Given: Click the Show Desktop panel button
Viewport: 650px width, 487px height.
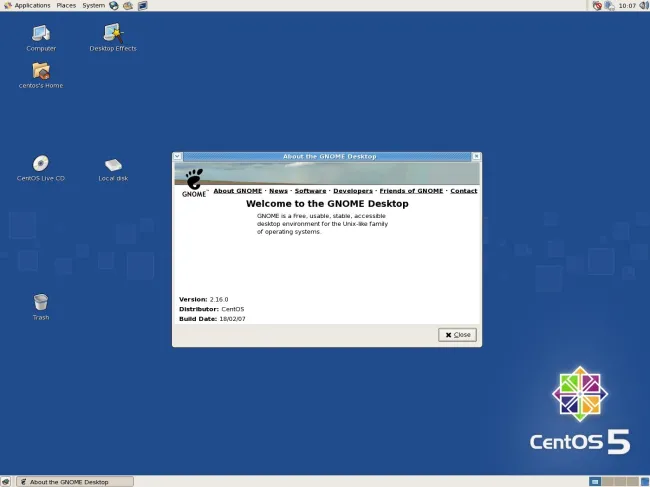Looking at the screenshot, I should pyautogui.click(x=6, y=482).
